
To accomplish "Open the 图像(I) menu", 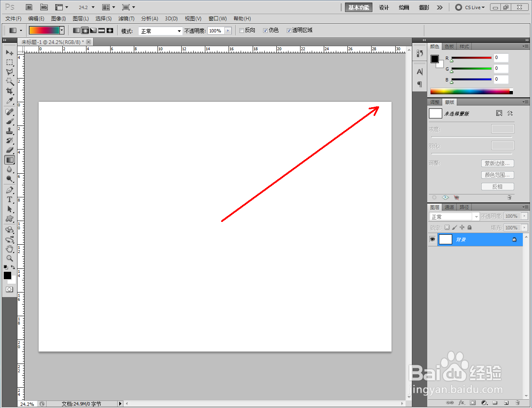I will 59,19.
